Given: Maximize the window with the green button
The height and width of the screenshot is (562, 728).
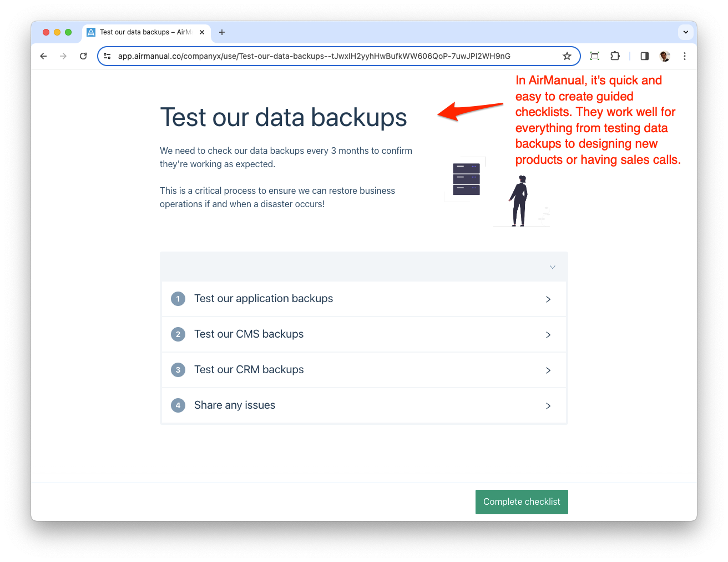Looking at the screenshot, I should [x=68, y=32].
